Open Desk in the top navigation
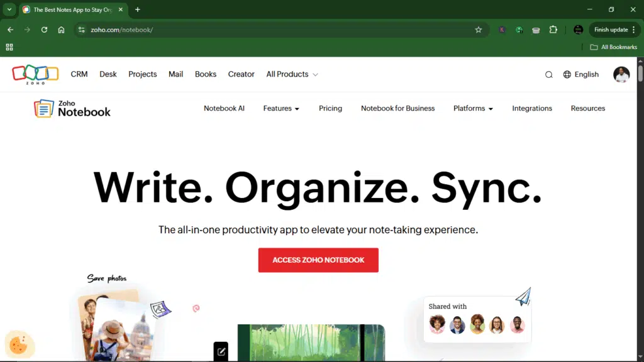 pos(108,74)
